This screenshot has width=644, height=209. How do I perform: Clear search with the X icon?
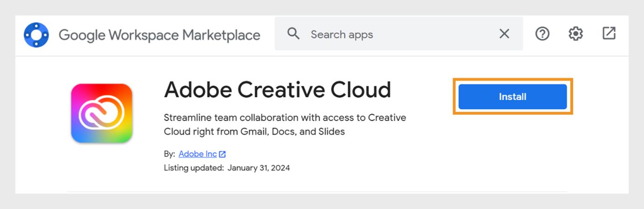pyautogui.click(x=504, y=34)
